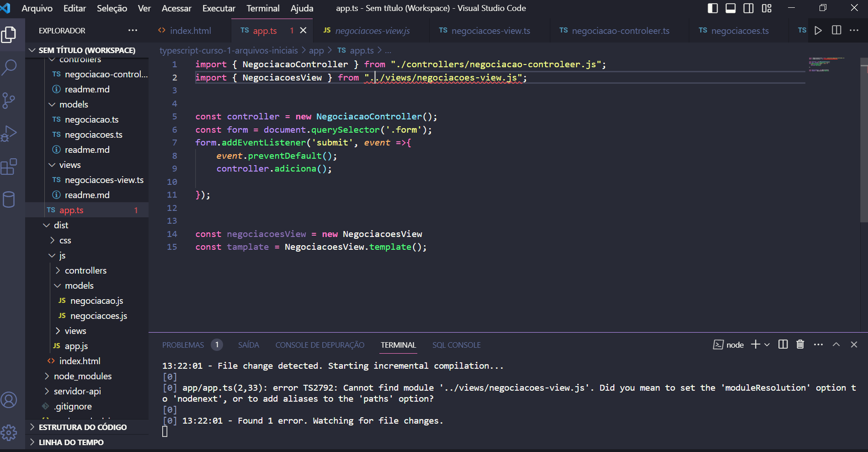
Task: Click the minimap code preview
Action: 827,65
